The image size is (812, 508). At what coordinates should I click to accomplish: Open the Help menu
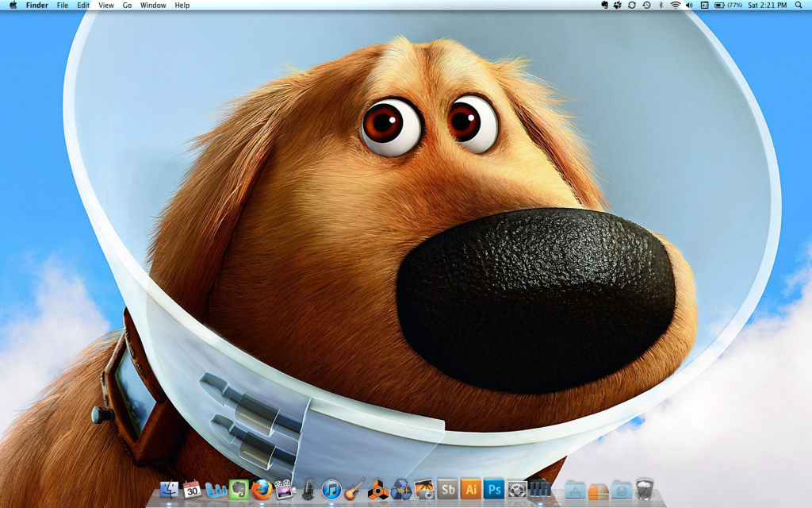(182, 6)
